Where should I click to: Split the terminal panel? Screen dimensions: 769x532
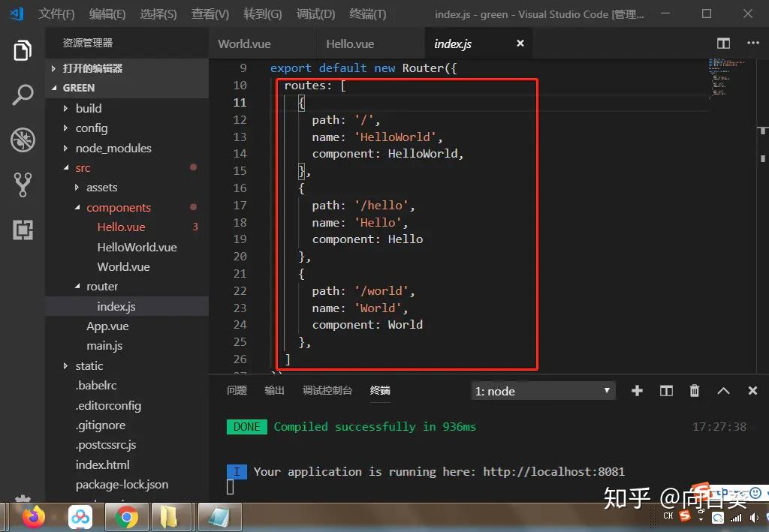[666, 390]
